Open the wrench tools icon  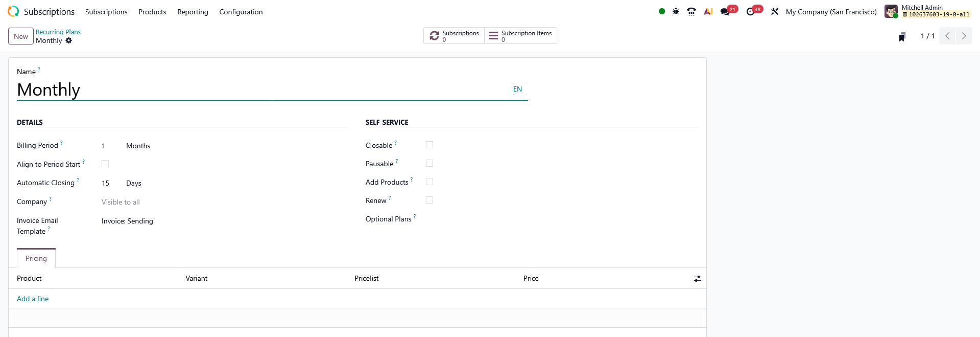tap(775, 11)
